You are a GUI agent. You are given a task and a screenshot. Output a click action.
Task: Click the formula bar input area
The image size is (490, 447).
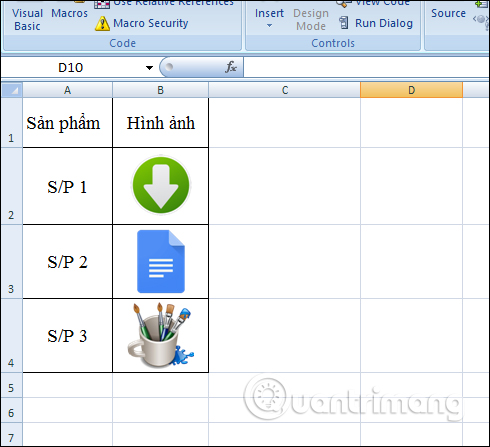click(x=366, y=67)
